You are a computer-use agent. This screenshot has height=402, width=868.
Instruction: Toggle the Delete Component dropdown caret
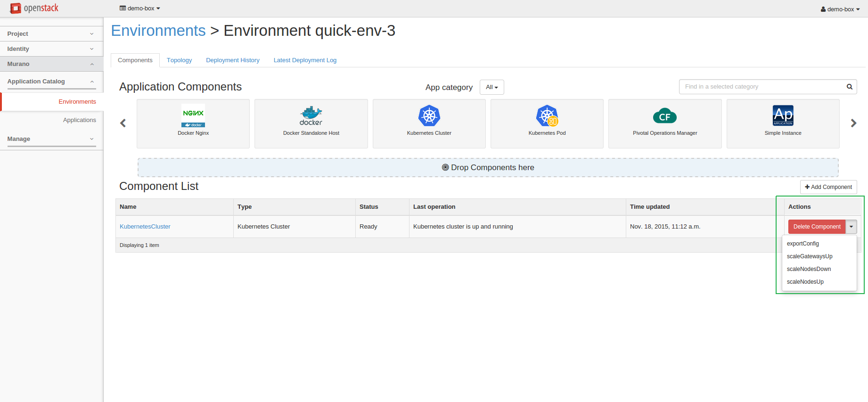coord(851,227)
